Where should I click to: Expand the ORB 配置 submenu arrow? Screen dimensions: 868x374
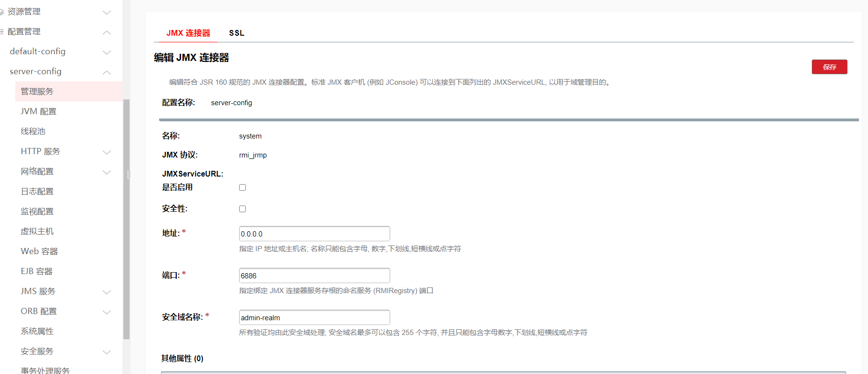(107, 312)
